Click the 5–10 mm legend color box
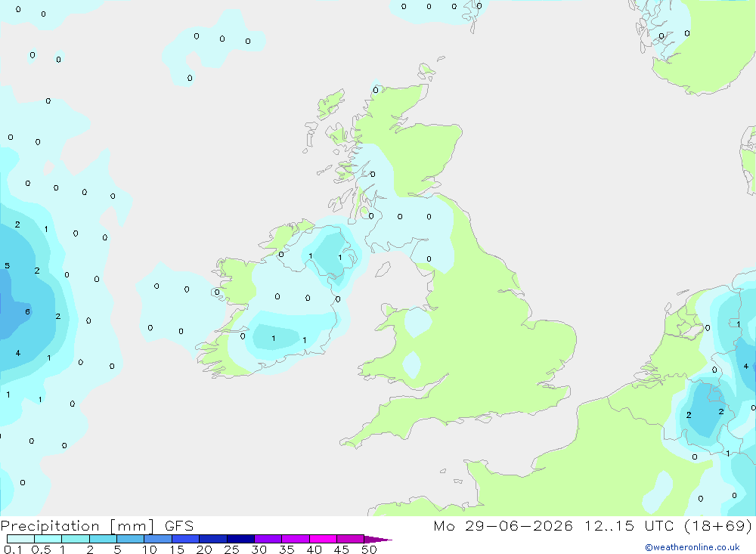 pyautogui.click(x=130, y=539)
